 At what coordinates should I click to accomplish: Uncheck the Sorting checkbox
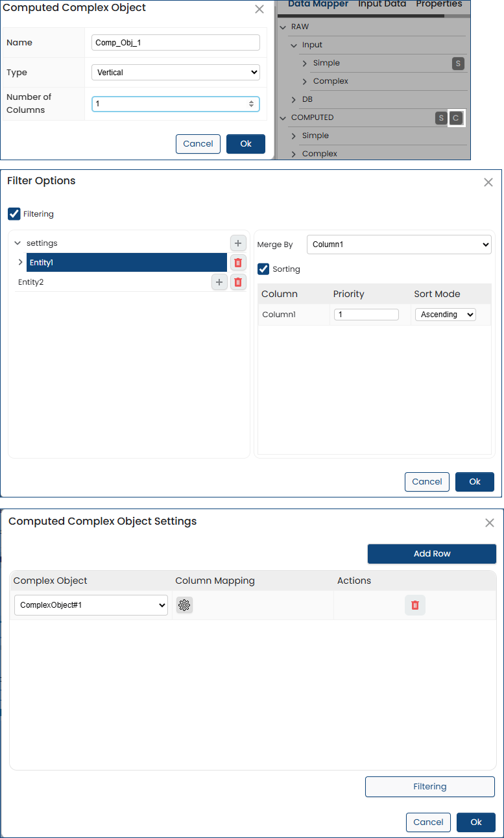point(264,269)
